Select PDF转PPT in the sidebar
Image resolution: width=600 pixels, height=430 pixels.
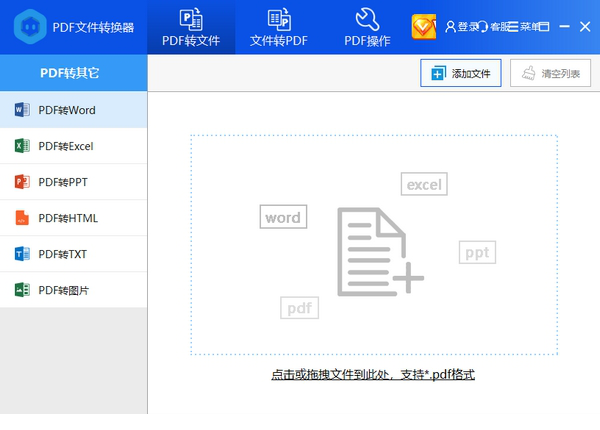point(73,182)
